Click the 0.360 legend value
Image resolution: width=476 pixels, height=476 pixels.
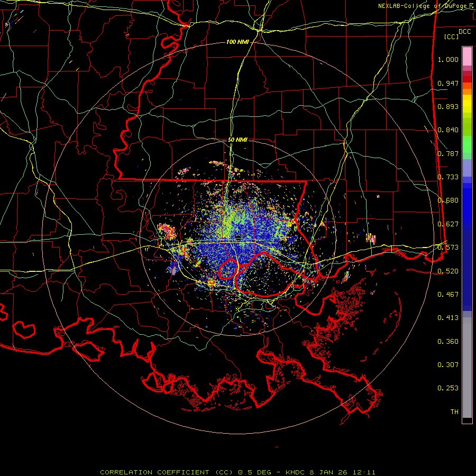pos(448,342)
